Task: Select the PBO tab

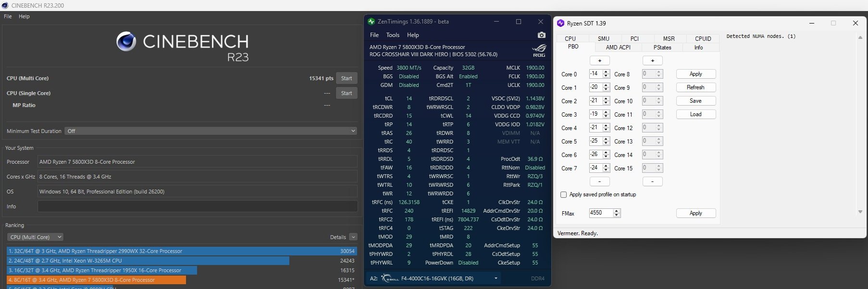Action: [x=573, y=47]
